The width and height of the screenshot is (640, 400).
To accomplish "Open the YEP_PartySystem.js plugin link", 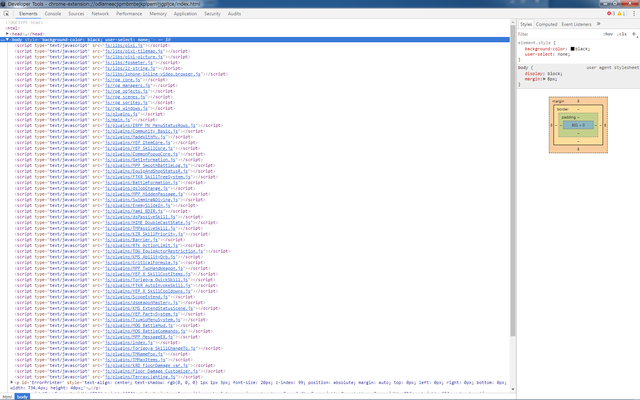I will (142, 314).
